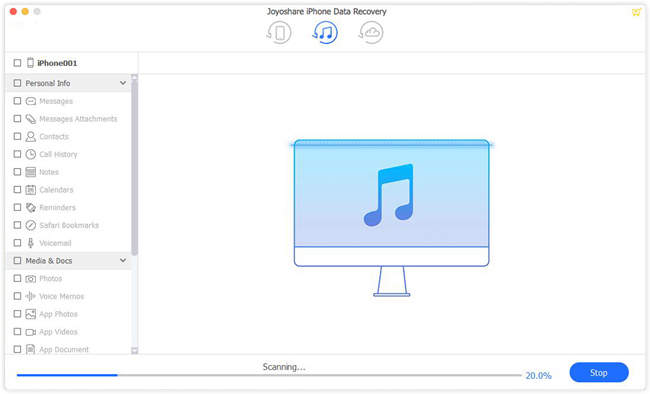Open the shopping cart purchase icon

(x=636, y=12)
